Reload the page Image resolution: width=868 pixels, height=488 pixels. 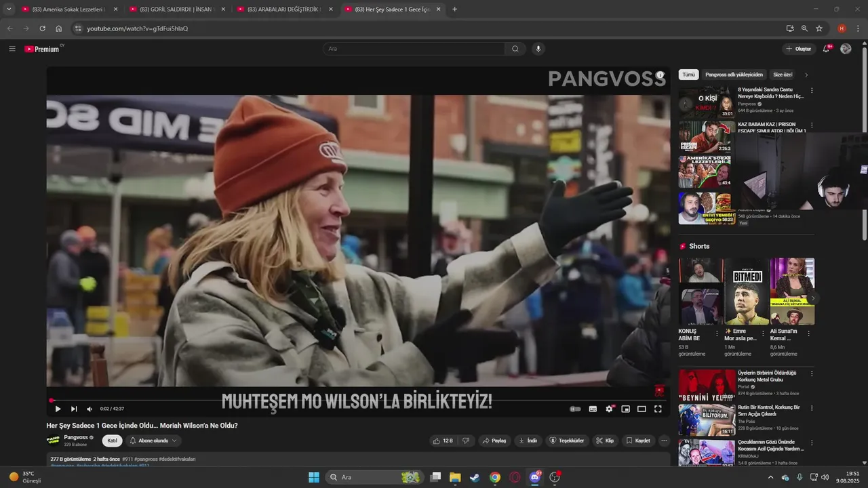pyautogui.click(x=42, y=28)
